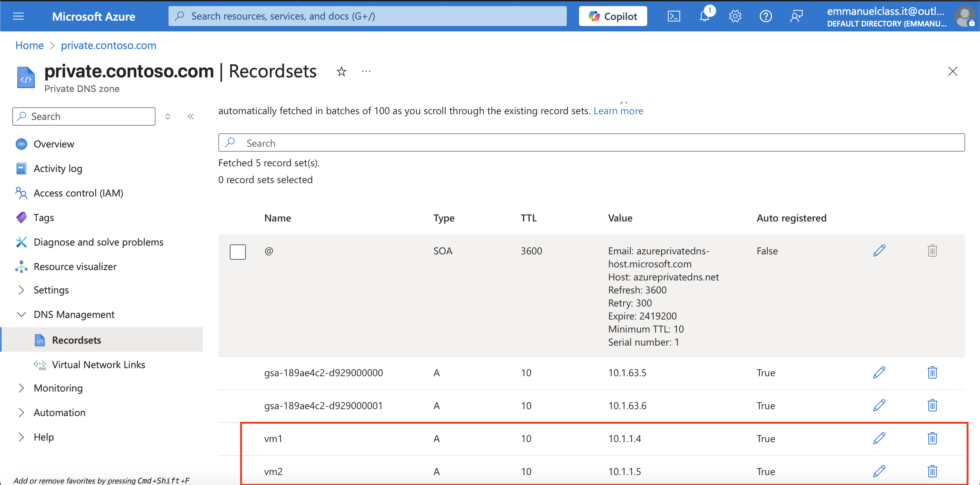The image size is (980, 485).
Task: Focus the sidebar Search field
Action: (x=84, y=116)
